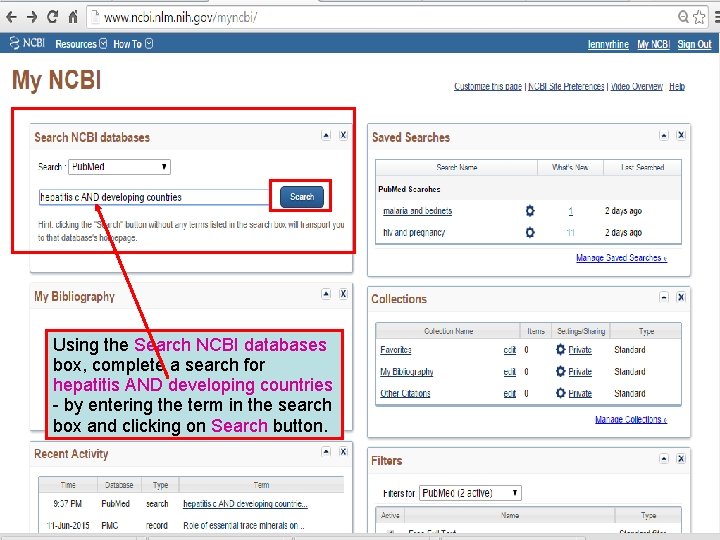Open the Favorites collection

[x=395, y=349]
